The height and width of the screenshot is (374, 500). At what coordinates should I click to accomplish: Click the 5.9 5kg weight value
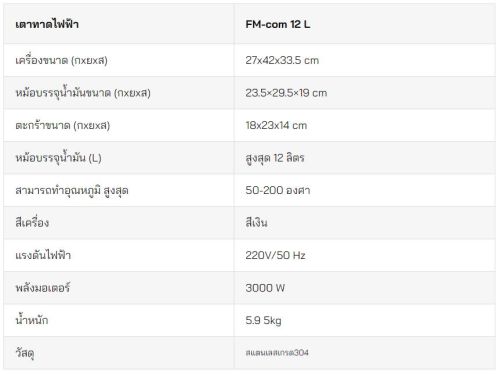[x=263, y=320]
